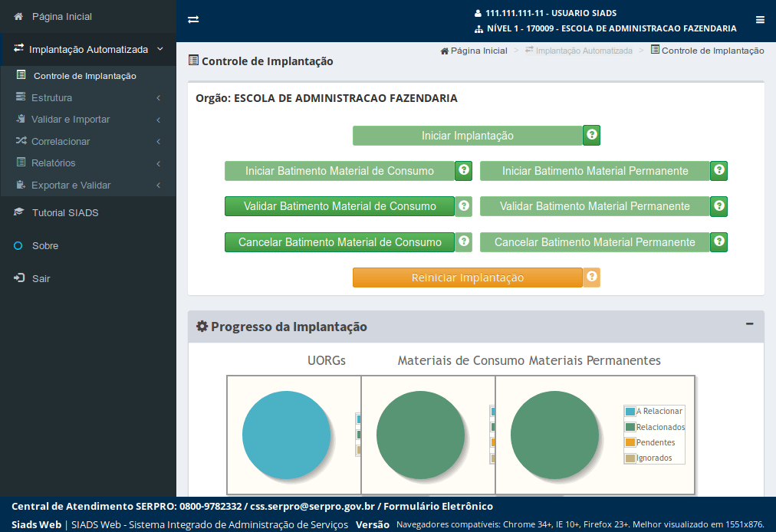The image size is (776, 532).
Task: Click the Siads Web footer label
Action: (37, 524)
